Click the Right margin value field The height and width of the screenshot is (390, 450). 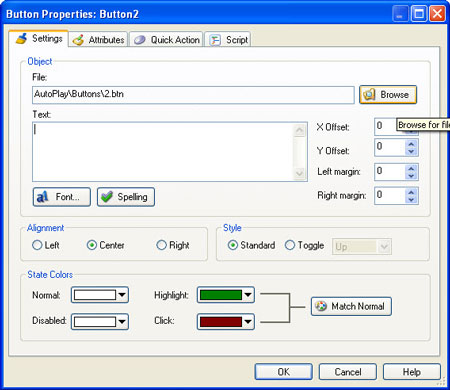coord(390,196)
